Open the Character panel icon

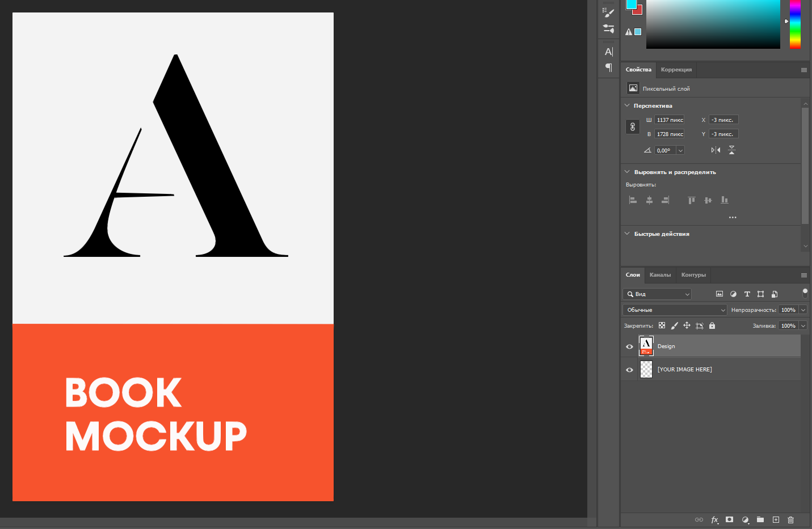pyautogui.click(x=609, y=52)
